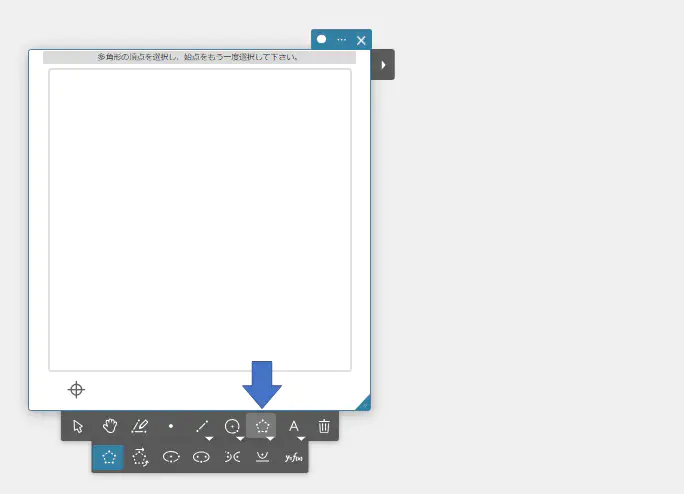
Task: Select the ellipse tool with two foci
Action: pos(201,457)
